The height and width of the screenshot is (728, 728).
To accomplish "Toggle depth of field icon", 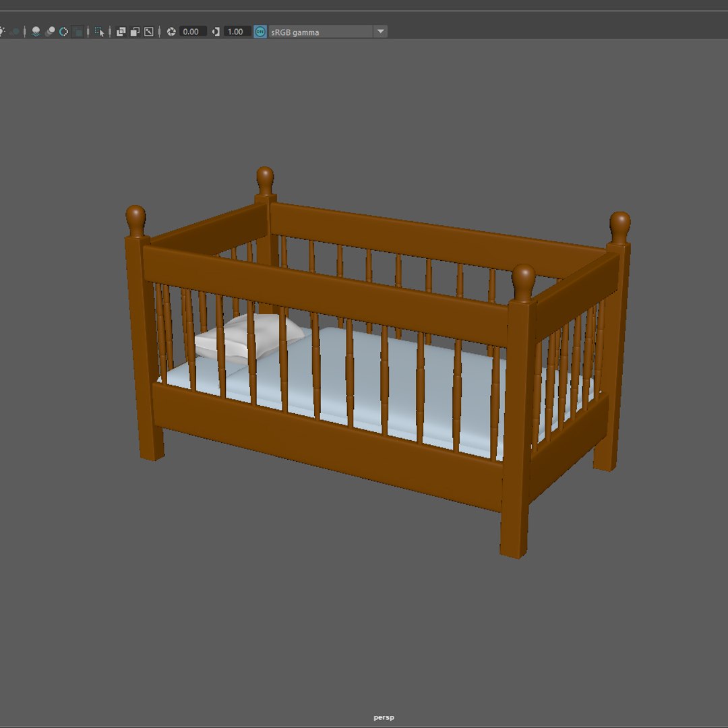I will click(x=78, y=32).
